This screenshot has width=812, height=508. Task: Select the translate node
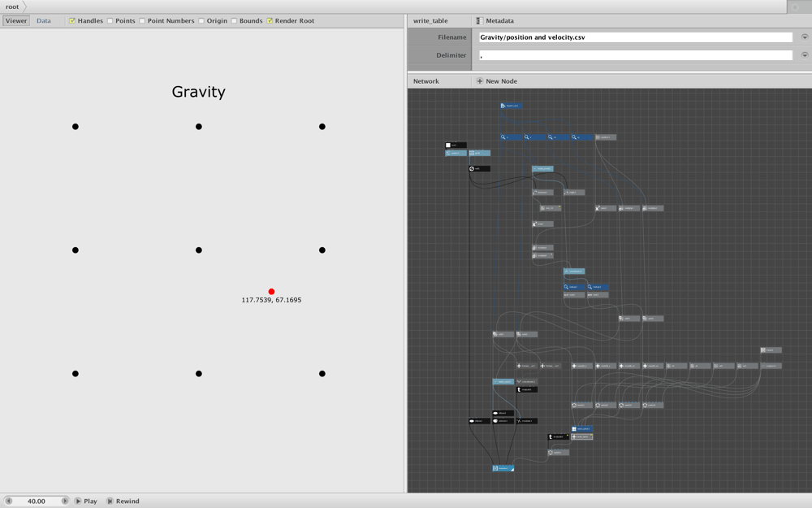(x=527, y=421)
